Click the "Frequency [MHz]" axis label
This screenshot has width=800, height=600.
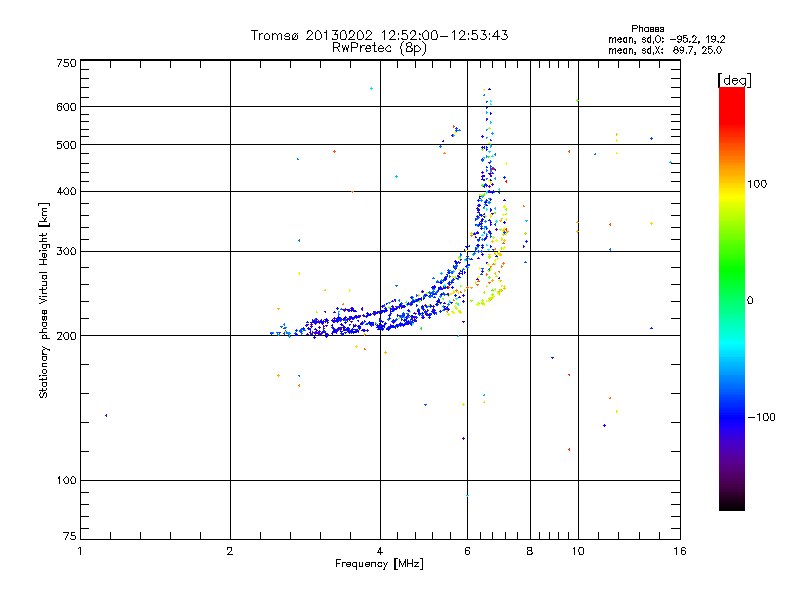379,564
